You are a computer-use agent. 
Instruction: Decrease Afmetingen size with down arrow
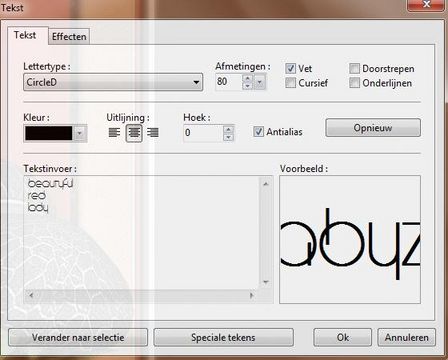(x=247, y=86)
